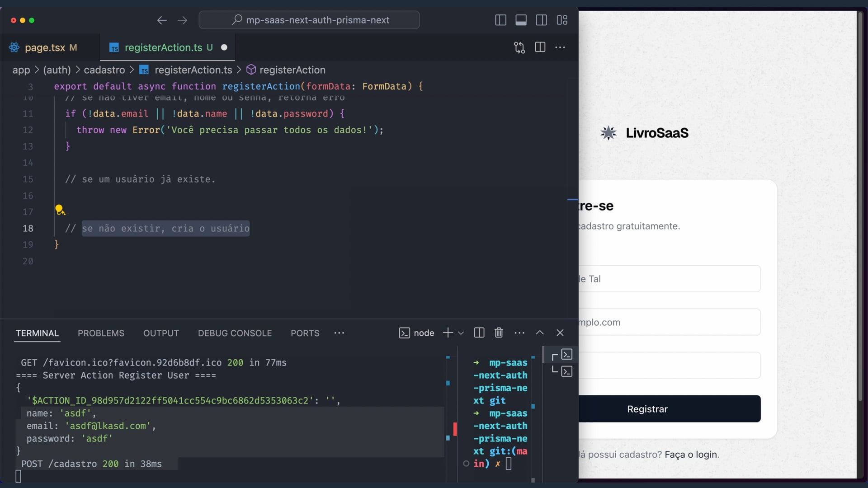Open more editor actions ellipsis menu
Image resolution: width=868 pixels, height=488 pixels.
(x=560, y=47)
